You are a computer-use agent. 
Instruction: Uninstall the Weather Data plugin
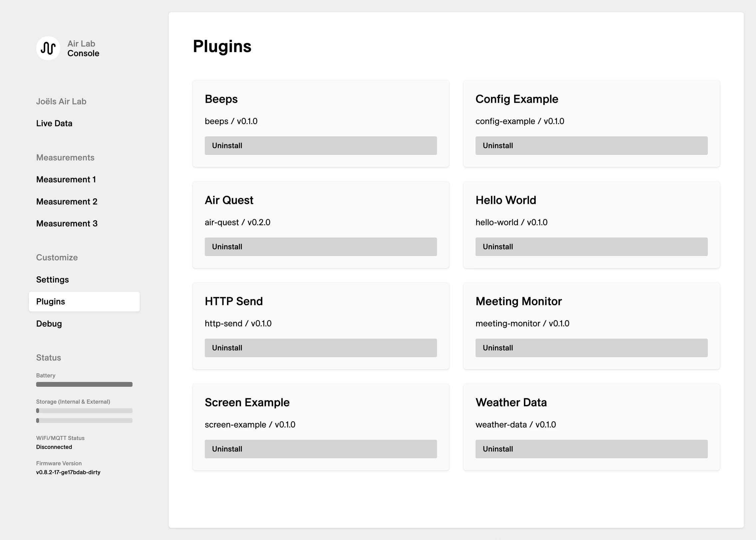click(x=591, y=449)
